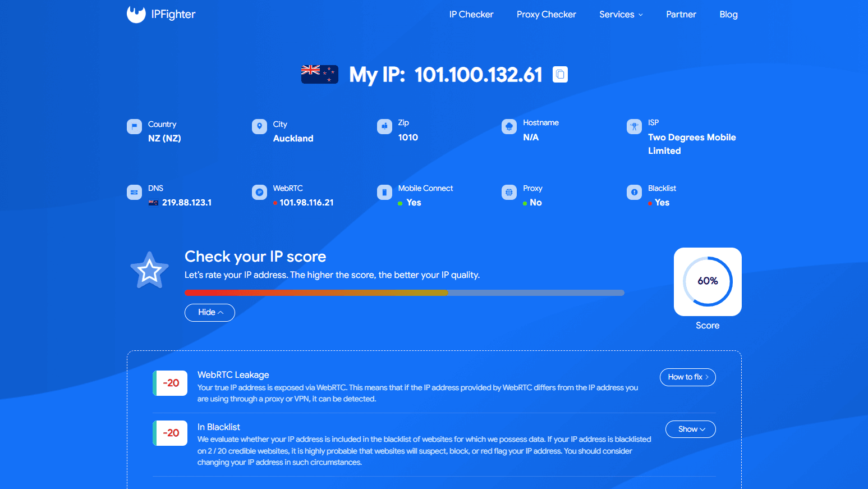
Task: Click the Hostname value N/A
Action: pos(531,138)
